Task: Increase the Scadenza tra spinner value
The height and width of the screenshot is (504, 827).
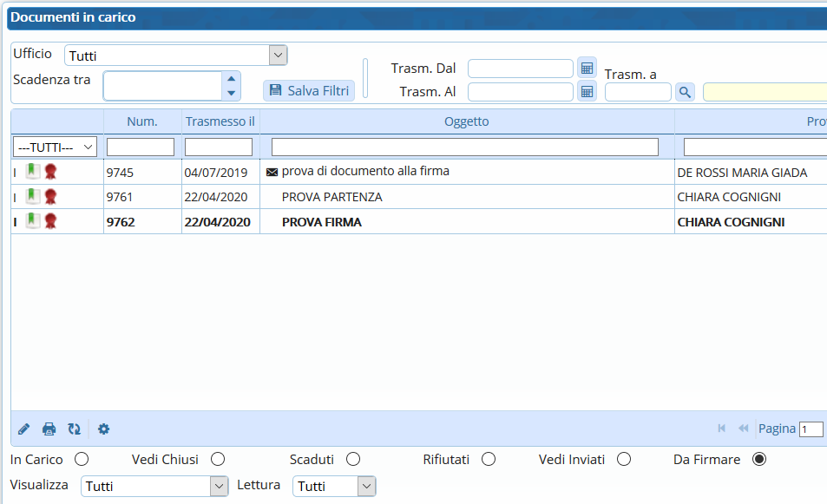Action: pyautogui.click(x=231, y=79)
